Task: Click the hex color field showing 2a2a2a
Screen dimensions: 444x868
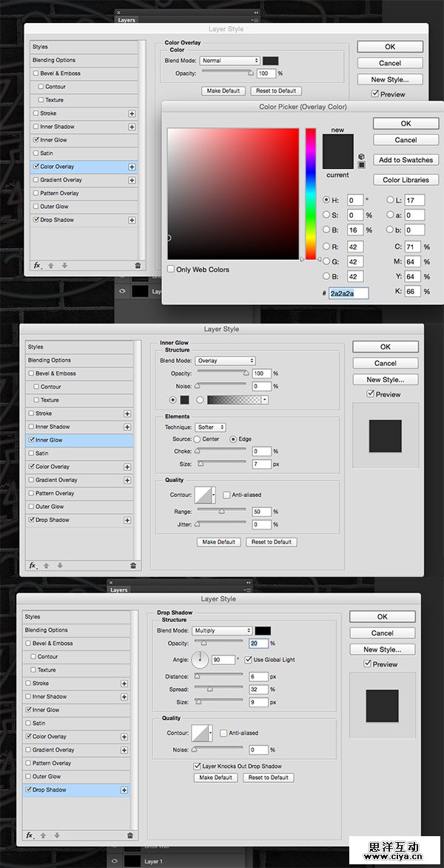Action: coord(349,293)
